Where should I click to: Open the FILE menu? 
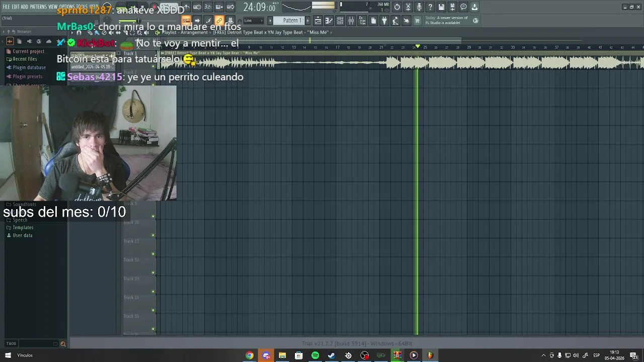(x=7, y=7)
